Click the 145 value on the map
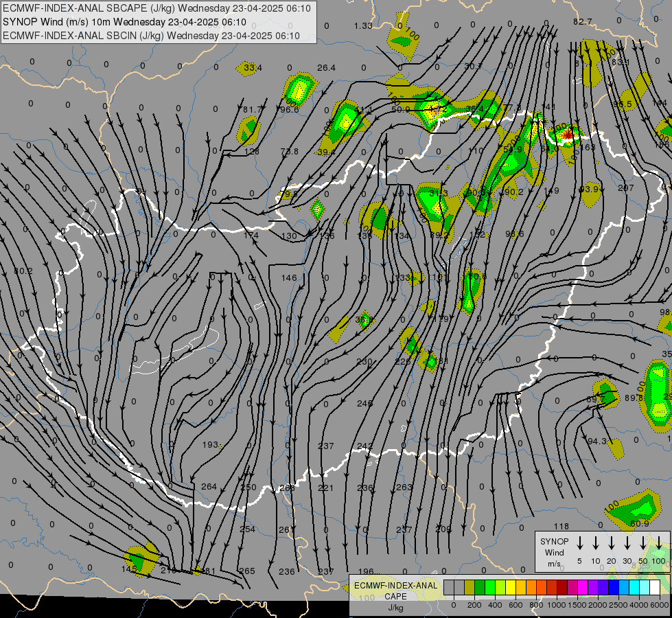Image resolution: width=672 pixels, height=618 pixels. click(129, 569)
